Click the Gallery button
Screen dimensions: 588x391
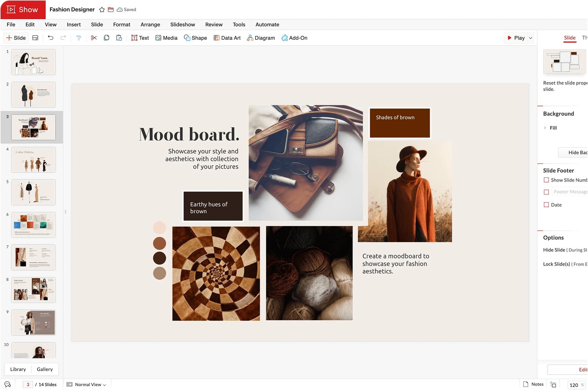(x=45, y=369)
